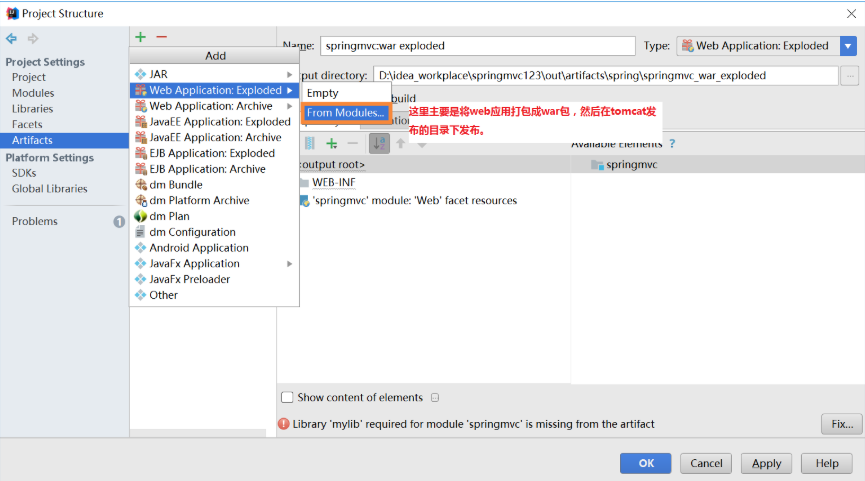Click the Output directory path field
This screenshot has width=865, height=481.
point(606,76)
